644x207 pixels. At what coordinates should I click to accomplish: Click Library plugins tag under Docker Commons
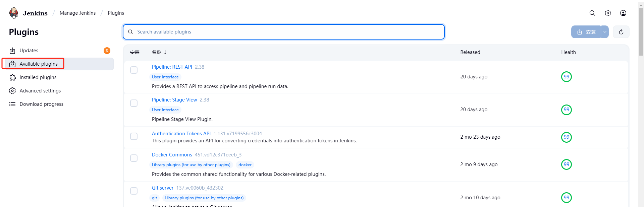[191, 165]
